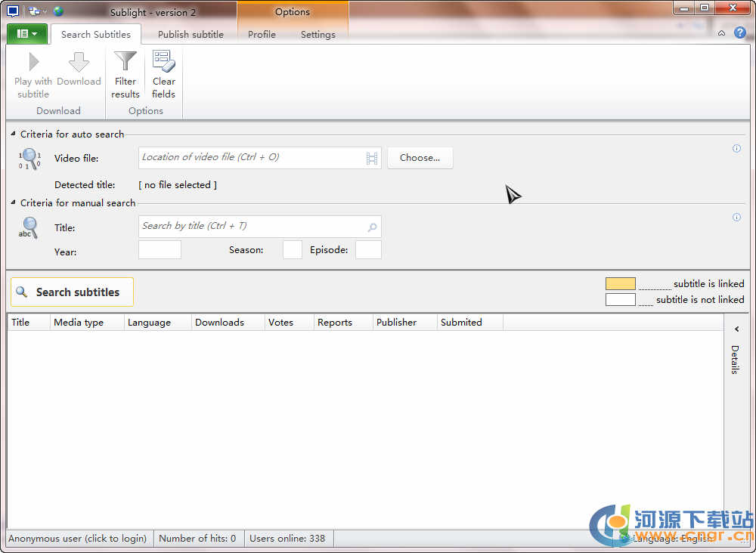Click the Search by title field
The height and width of the screenshot is (553, 756).
pyautogui.click(x=260, y=227)
